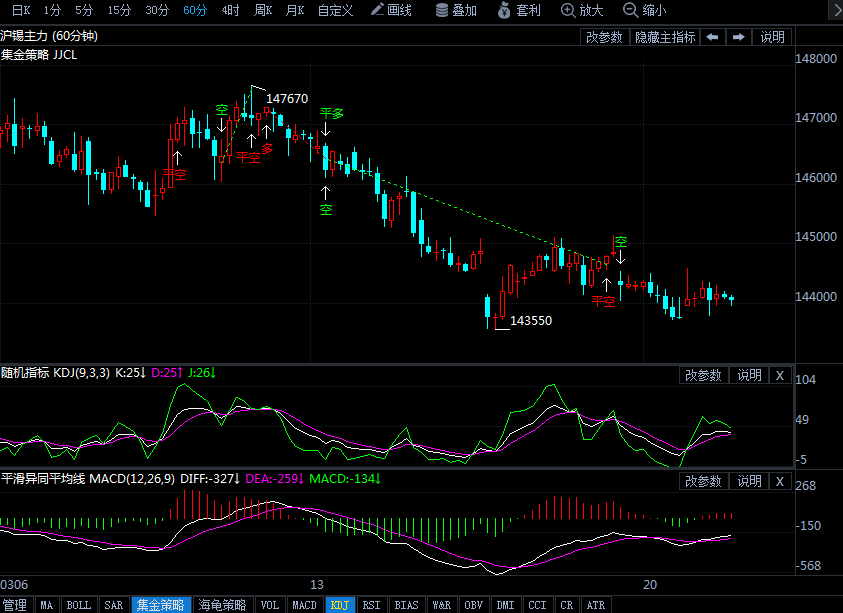Close the KDJ indicator panel
The image size is (843, 613).
click(x=780, y=375)
